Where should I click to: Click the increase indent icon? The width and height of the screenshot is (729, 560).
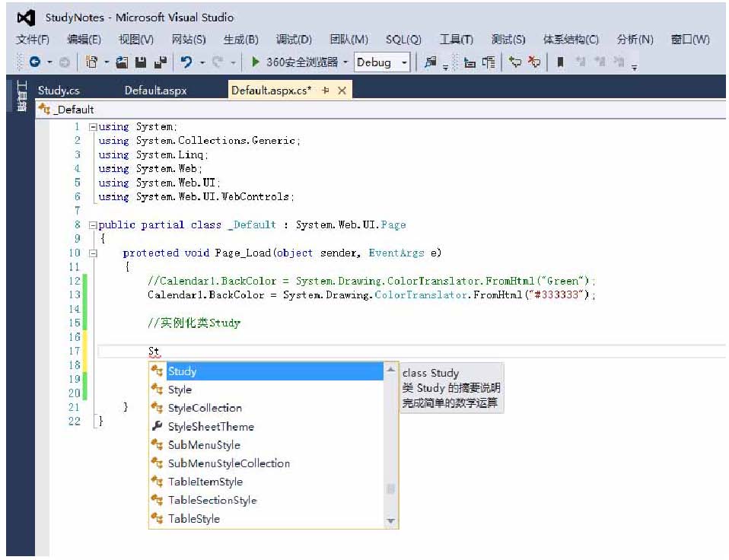click(489, 62)
